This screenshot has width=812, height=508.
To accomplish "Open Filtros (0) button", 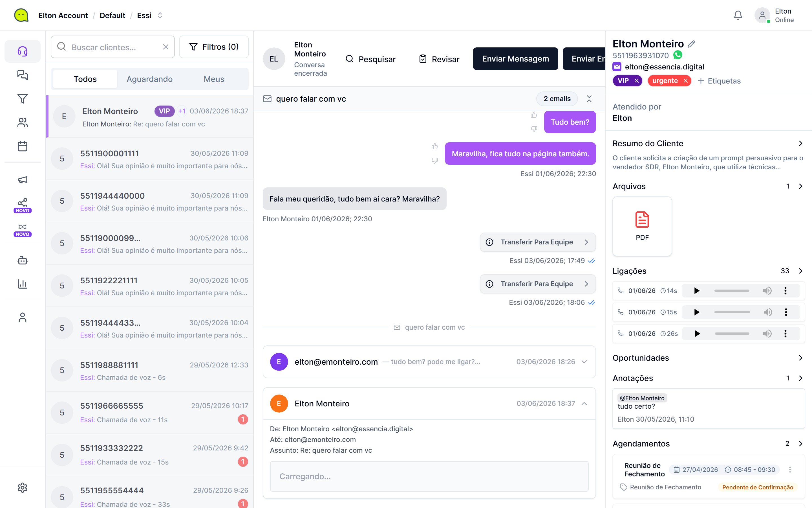I will point(214,47).
